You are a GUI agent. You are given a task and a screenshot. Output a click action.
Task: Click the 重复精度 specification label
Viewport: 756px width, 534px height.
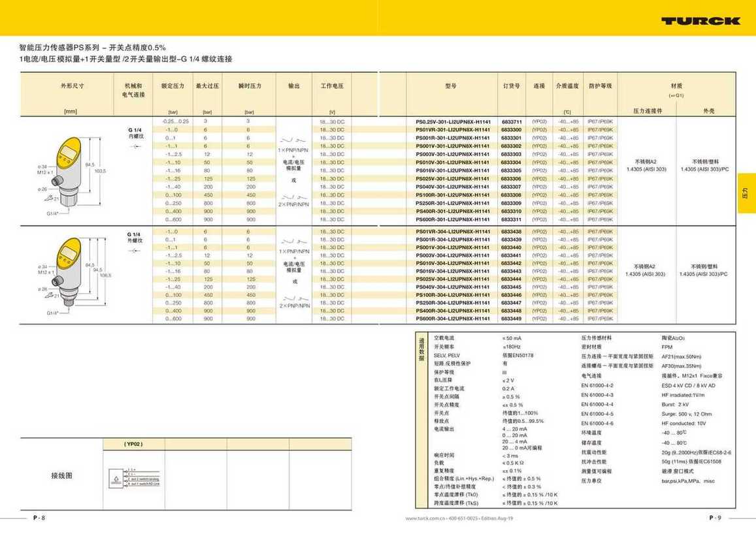(444, 471)
